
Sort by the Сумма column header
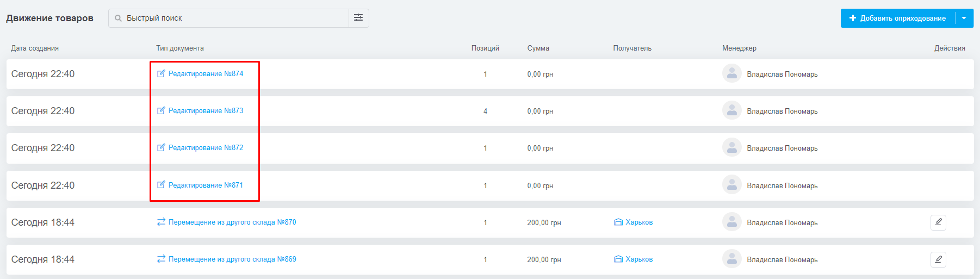point(538,48)
